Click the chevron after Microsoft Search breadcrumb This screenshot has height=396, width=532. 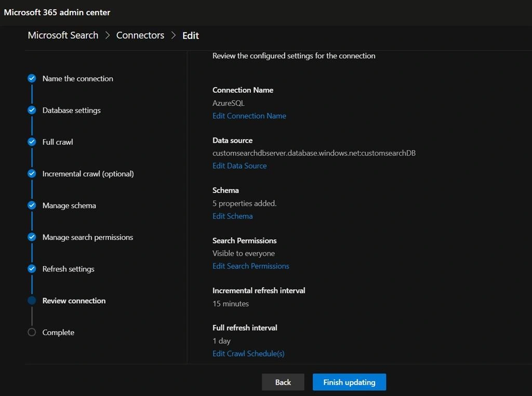point(108,35)
